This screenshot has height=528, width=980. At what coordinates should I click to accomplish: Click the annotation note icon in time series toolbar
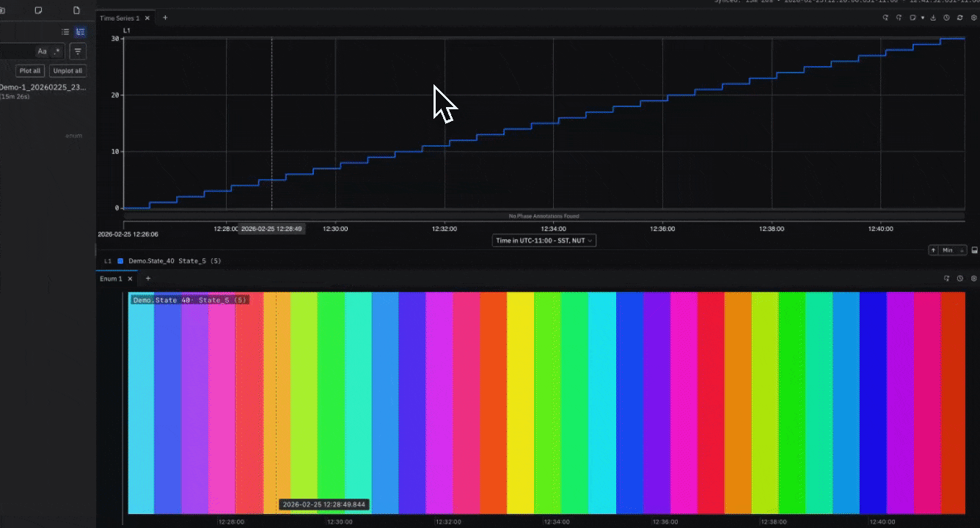tap(913, 18)
